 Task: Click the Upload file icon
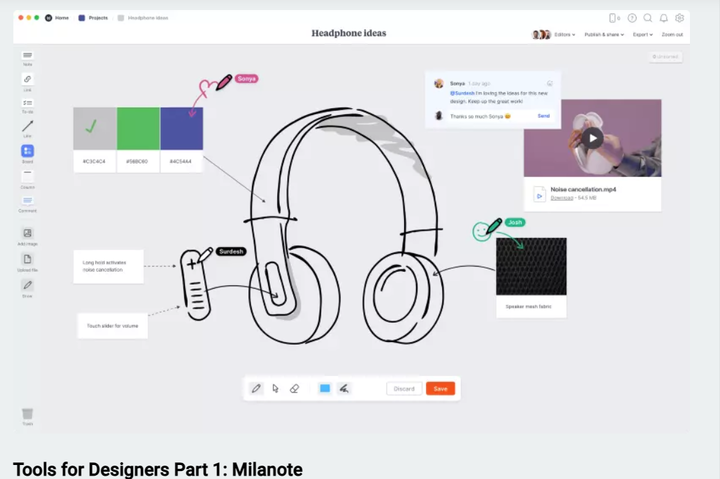coord(27,261)
